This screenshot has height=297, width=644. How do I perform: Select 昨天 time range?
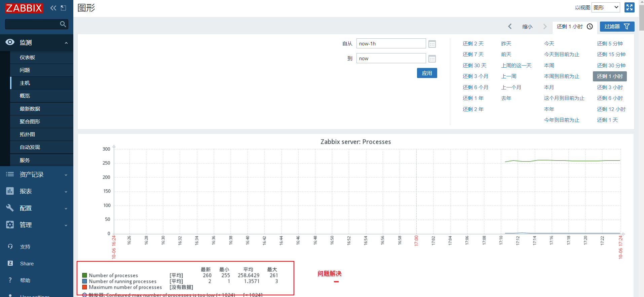click(506, 44)
